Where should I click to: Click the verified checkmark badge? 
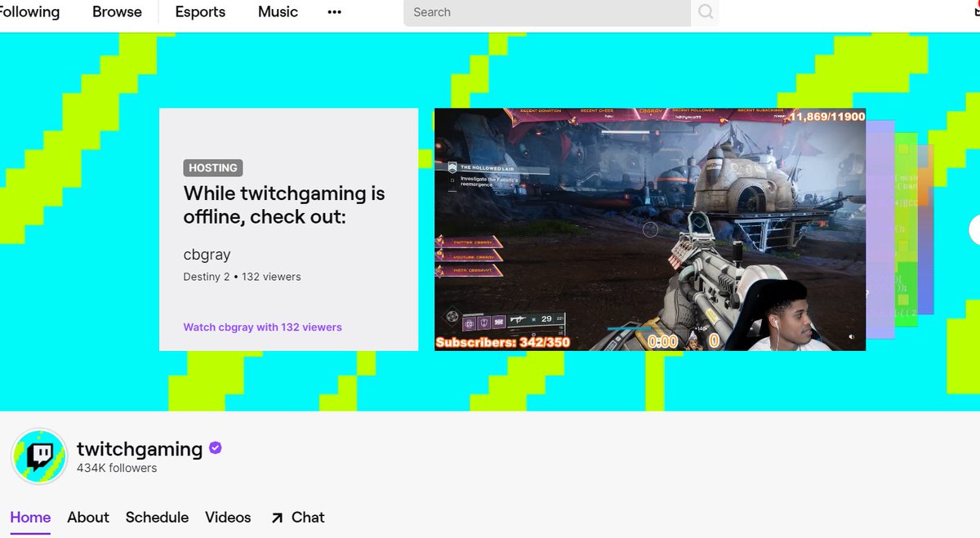[216, 448]
